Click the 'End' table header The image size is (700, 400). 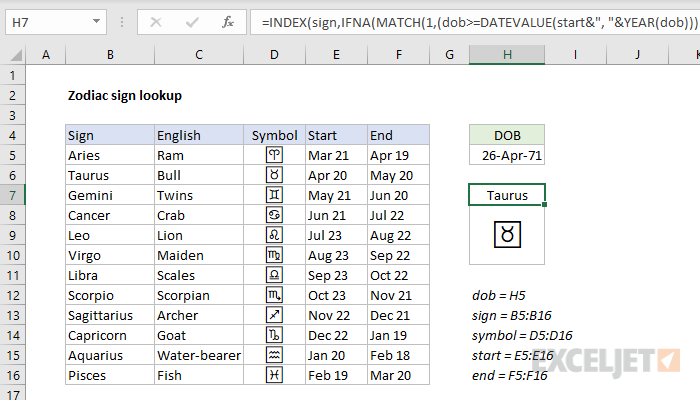point(398,135)
